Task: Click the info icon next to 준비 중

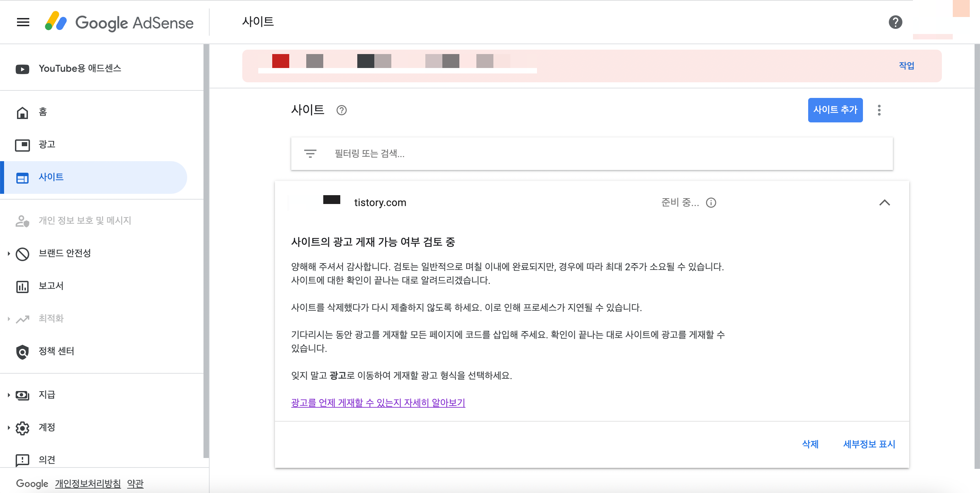Action: point(710,203)
